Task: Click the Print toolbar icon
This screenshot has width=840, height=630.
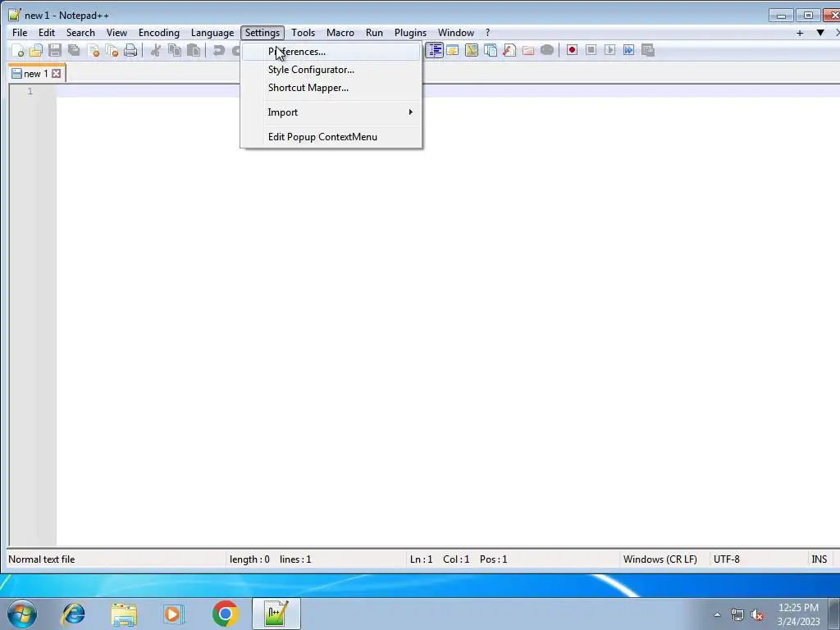Action: point(130,50)
